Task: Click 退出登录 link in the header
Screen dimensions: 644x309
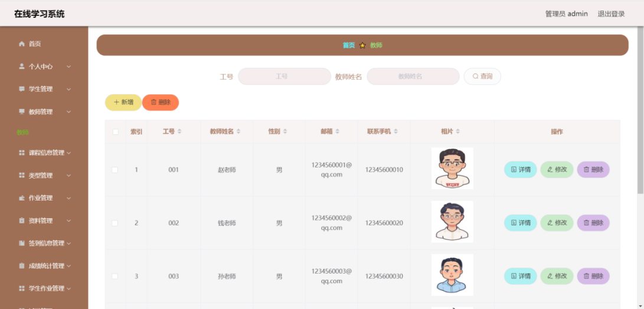Action: (x=611, y=14)
